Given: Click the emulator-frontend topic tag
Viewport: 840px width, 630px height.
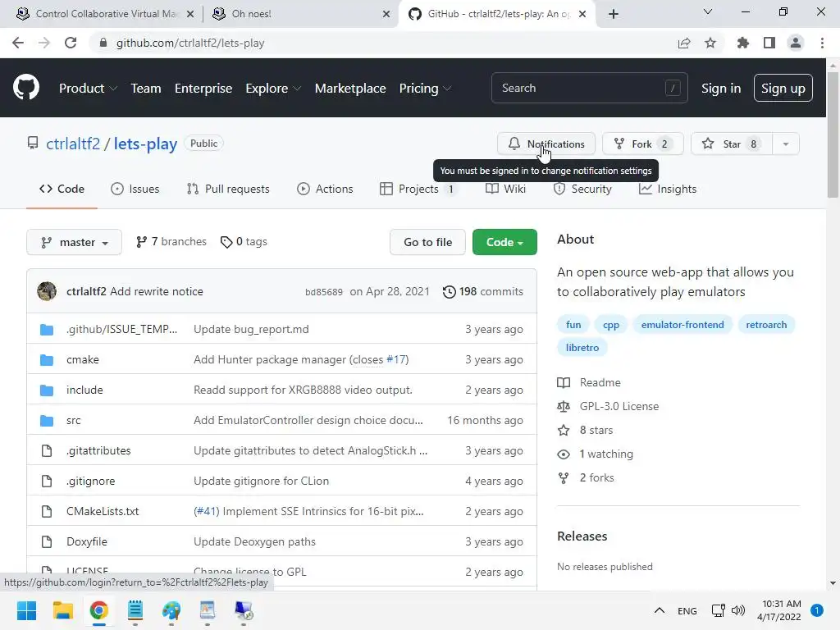Looking at the screenshot, I should pos(682,325).
